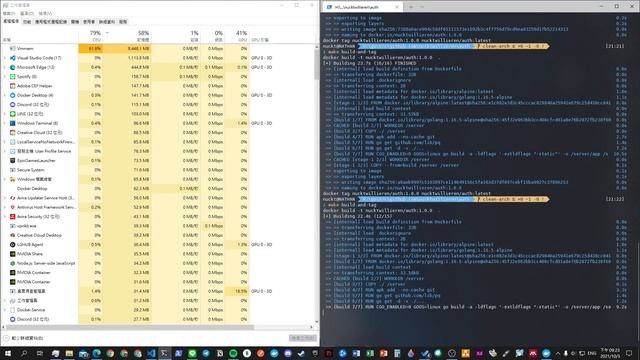Click the Vmmem process icon

pos(13,49)
